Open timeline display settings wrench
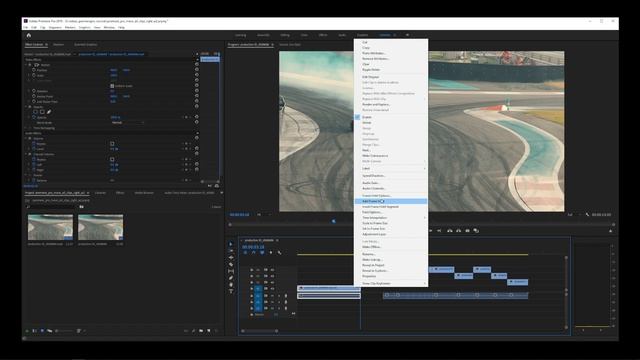This screenshot has height=360, width=640. 280,253
